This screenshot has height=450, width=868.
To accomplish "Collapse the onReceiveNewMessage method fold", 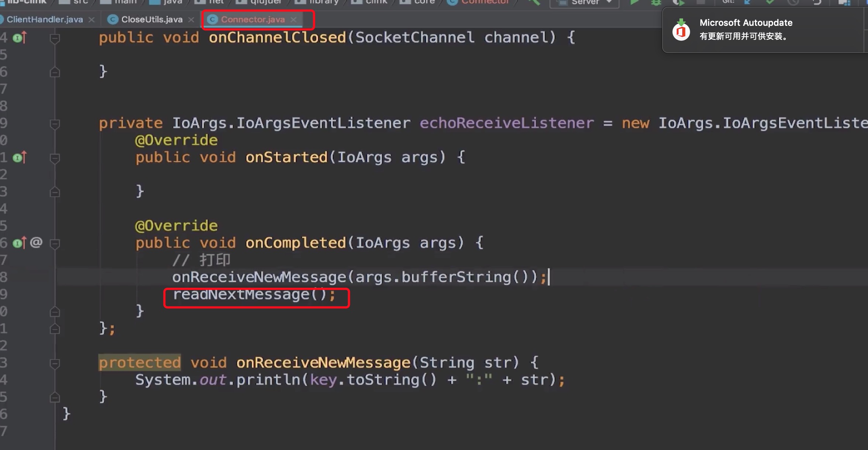I will point(55,363).
